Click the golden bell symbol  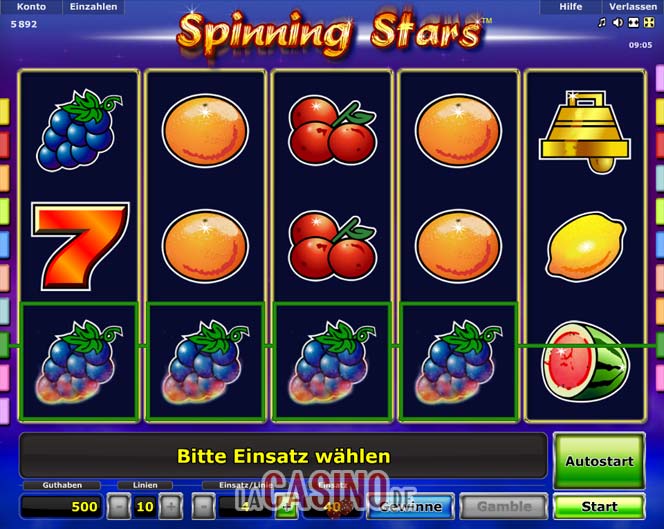point(585,131)
